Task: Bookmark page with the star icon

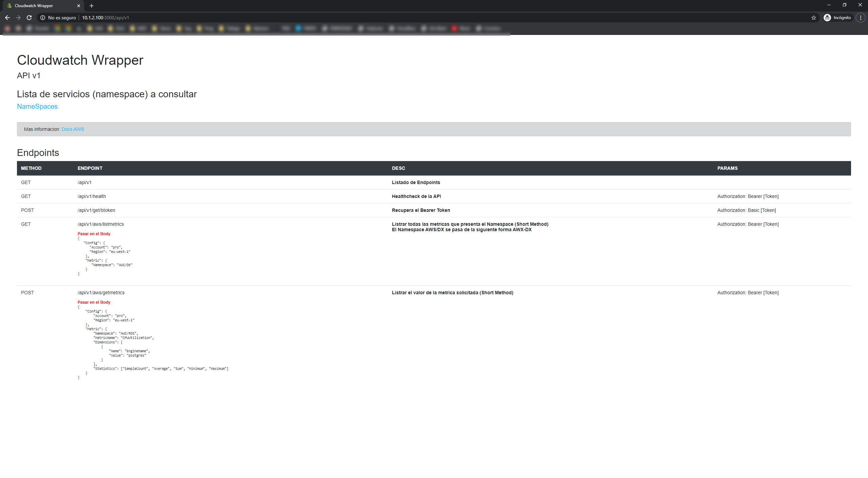Action: coord(813,18)
